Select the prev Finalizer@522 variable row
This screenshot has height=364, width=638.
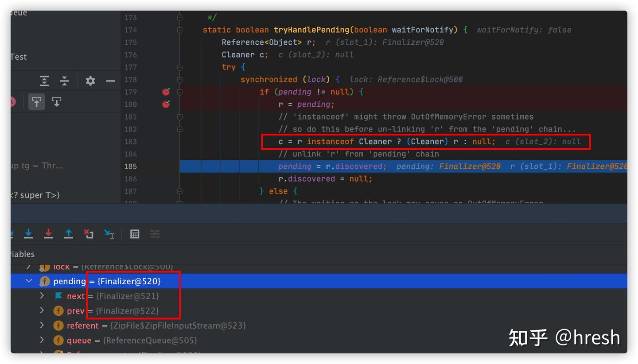[x=319, y=311]
